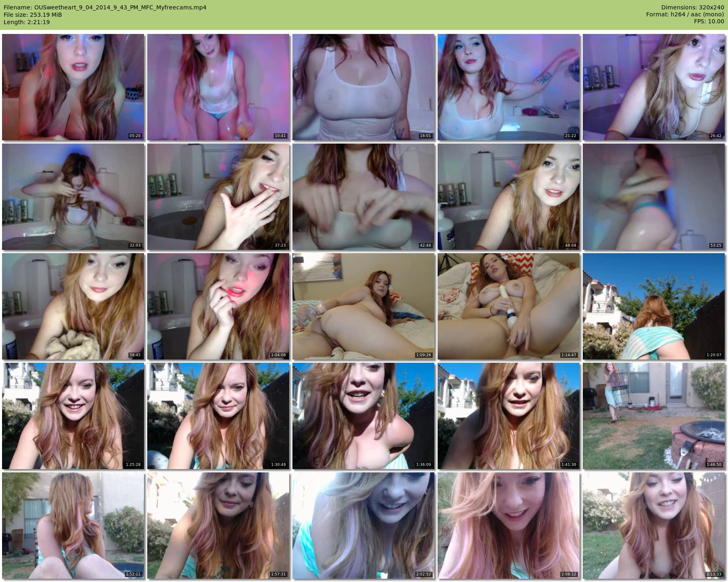Select the thumbnail marked 1:25:28
This screenshot has height=582, width=728.
point(73,416)
